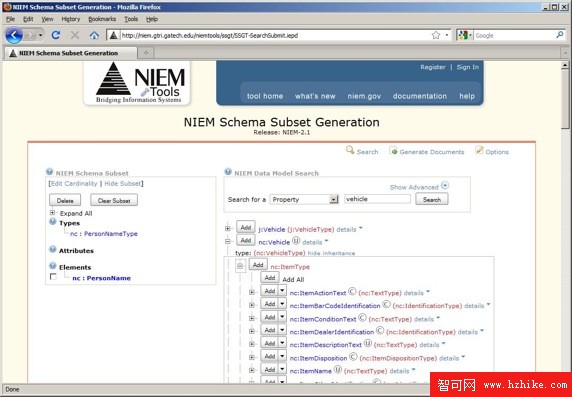Click help icon next to Elements
Image resolution: width=572 pixels, height=397 pixels.
(53, 266)
